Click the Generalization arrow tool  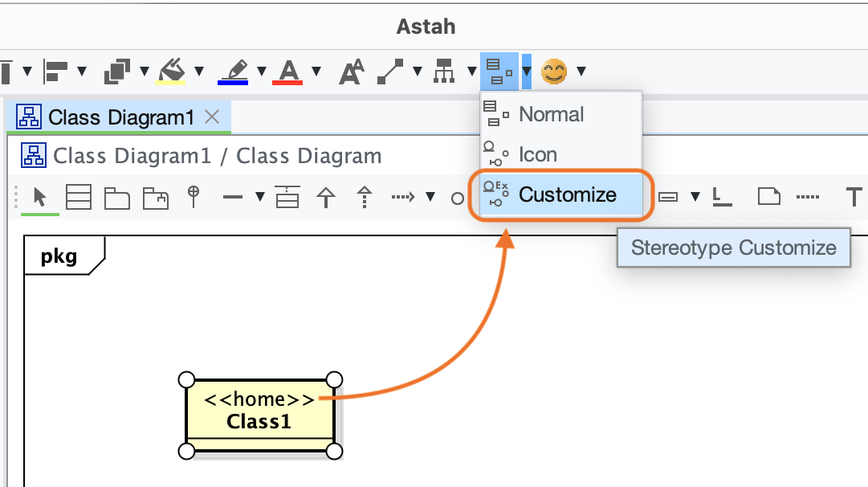[x=325, y=197]
